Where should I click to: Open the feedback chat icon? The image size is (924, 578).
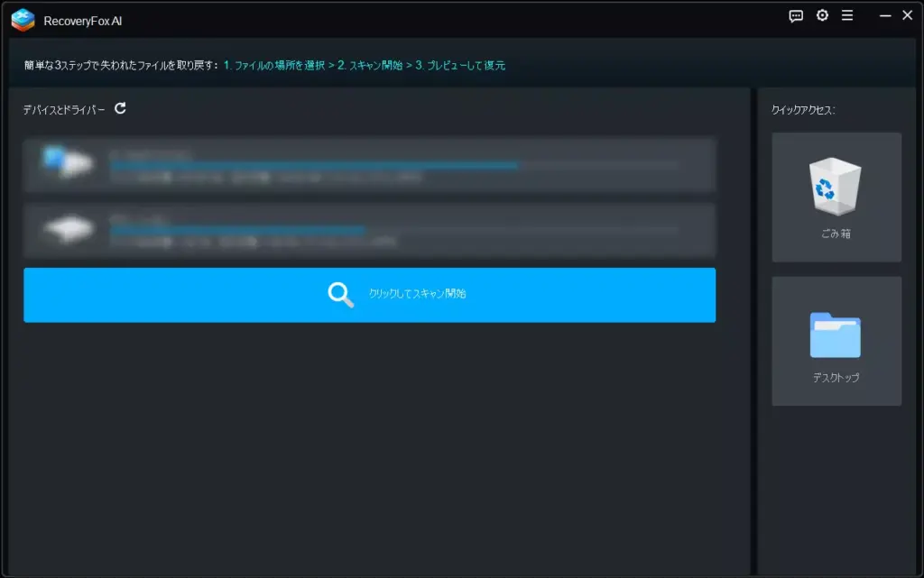click(796, 16)
